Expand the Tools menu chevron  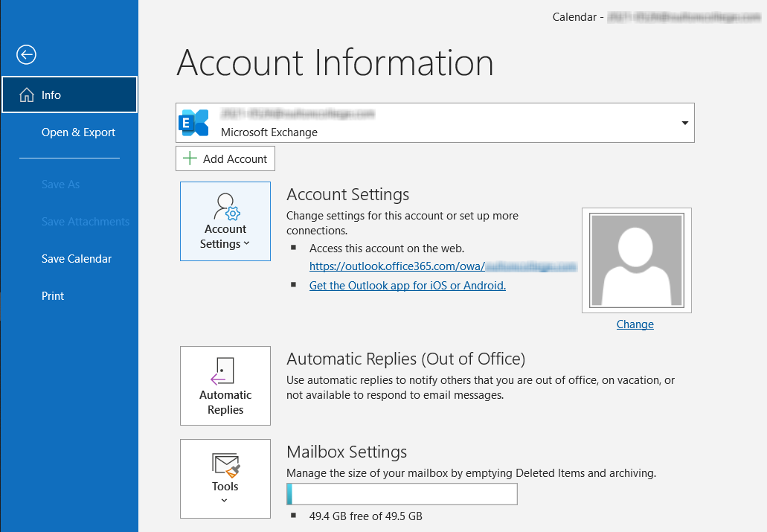pyautogui.click(x=225, y=500)
